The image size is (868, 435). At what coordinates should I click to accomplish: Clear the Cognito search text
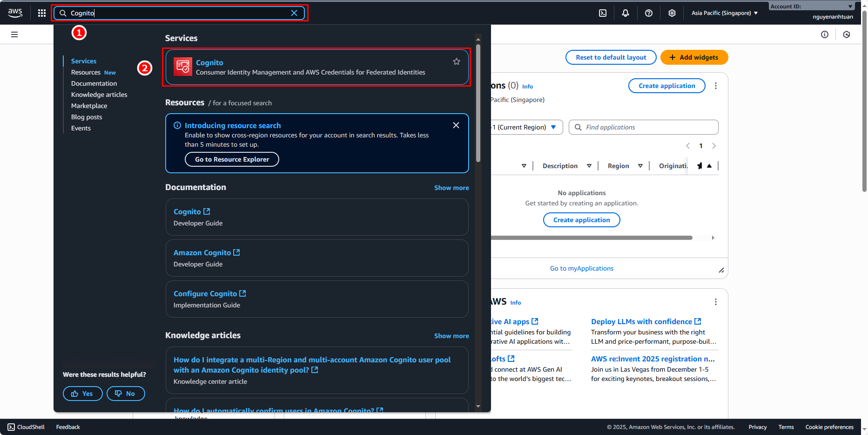pos(294,13)
